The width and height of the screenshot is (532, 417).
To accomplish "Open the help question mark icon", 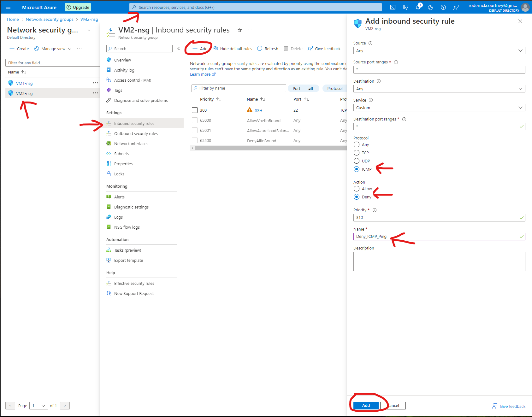I will (443, 7).
